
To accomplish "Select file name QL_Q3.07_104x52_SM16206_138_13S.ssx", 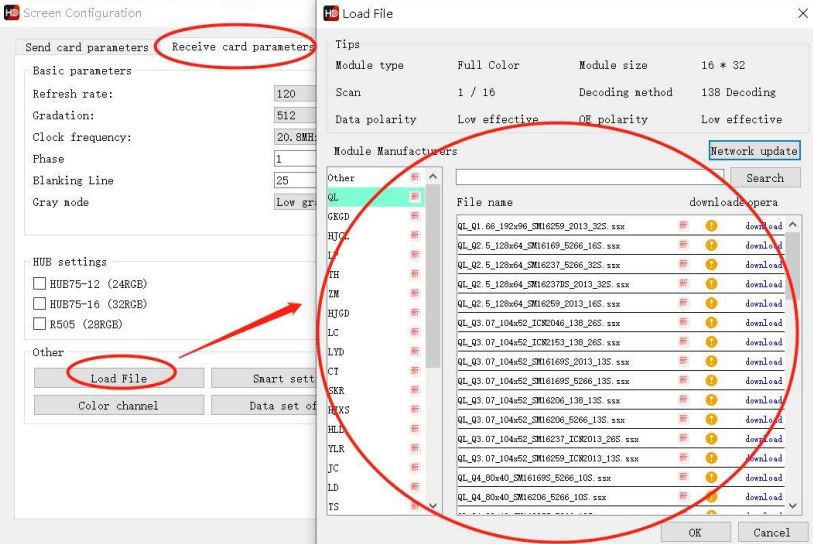I will tap(539, 400).
